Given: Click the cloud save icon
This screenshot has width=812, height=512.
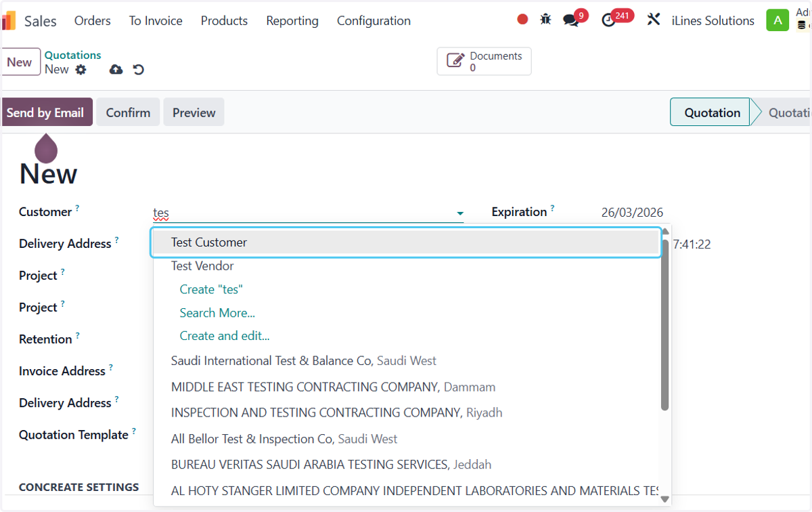Looking at the screenshot, I should point(116,69).
